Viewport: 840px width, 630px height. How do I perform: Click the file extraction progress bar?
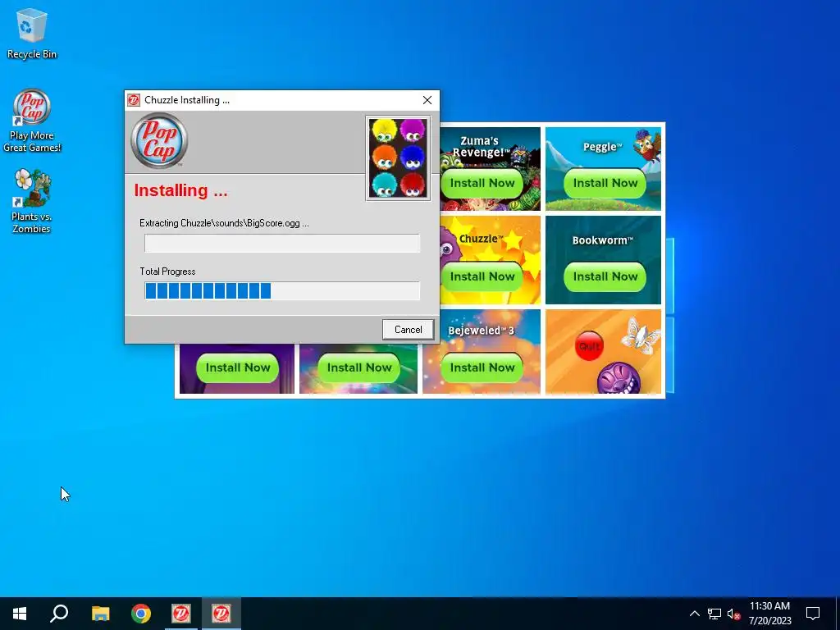(x=282, y=243)
